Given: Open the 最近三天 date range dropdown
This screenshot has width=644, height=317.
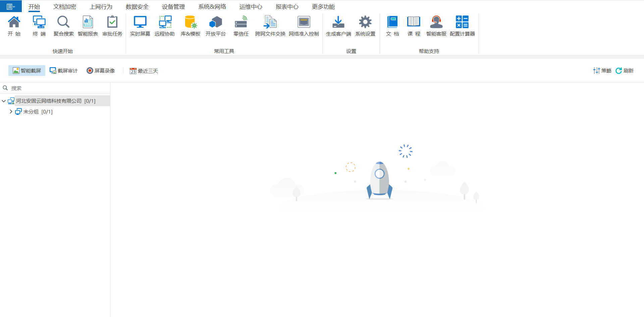Looking at the screenshot, I should (144, 71).
